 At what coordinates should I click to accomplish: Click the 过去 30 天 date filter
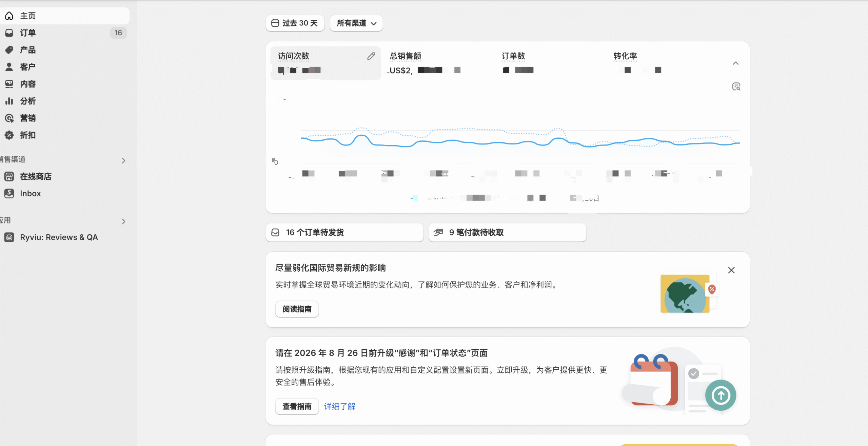click(x=295, y=23)
